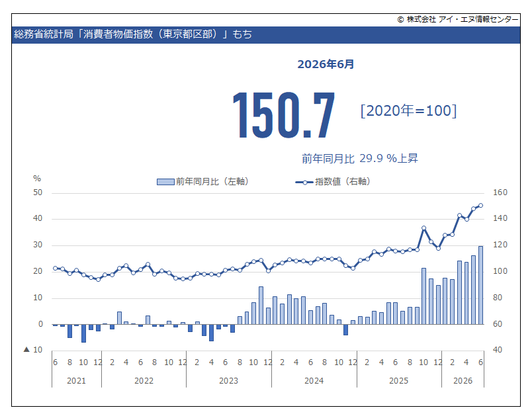
Task: Click the tallest bar for June 2026
Action: [480, 285]
